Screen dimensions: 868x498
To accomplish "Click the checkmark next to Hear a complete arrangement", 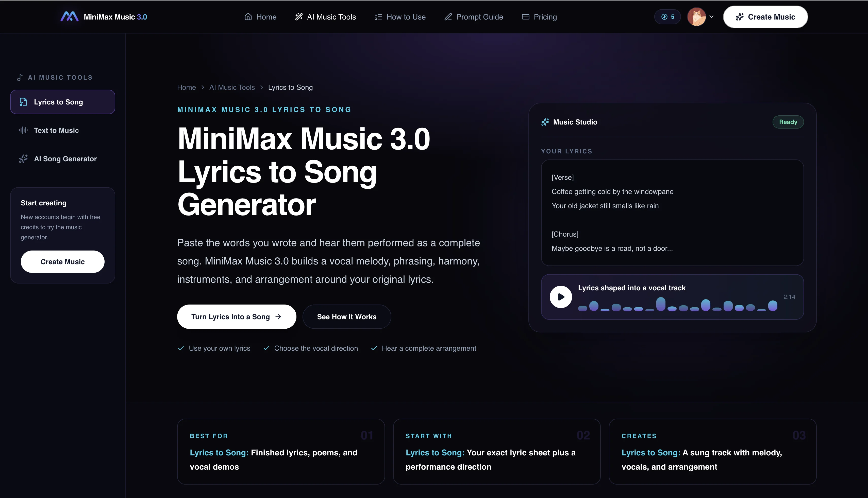I will (374, 348).
